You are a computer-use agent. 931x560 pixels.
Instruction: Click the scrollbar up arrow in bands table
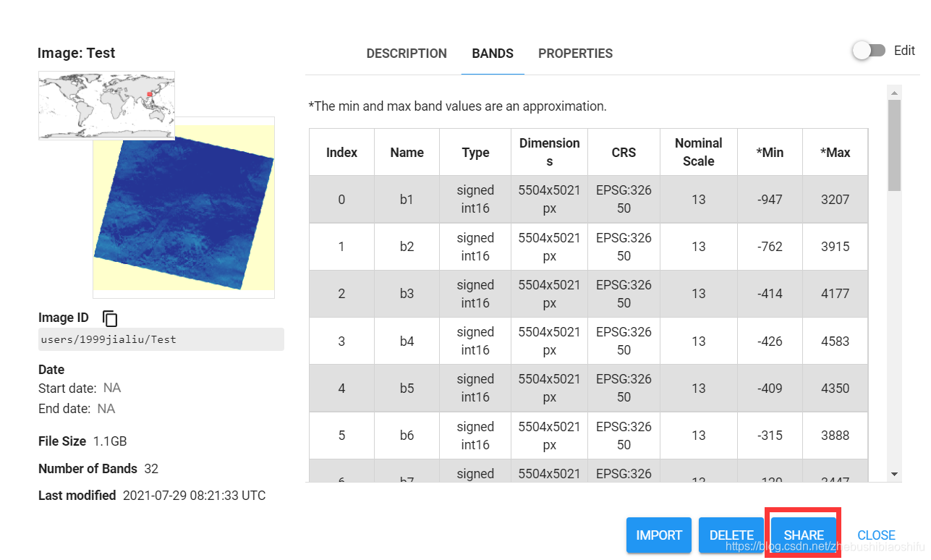tap(894, 93)
